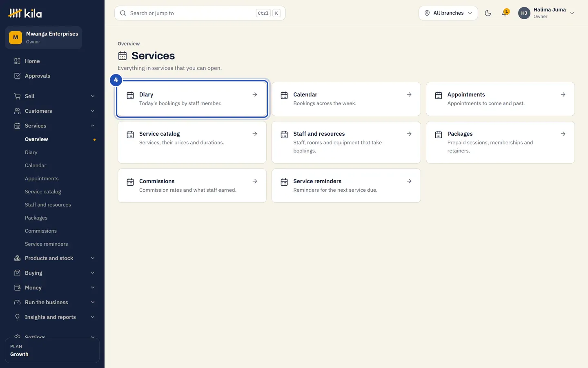Click the Products and stock icon
The width and height of the screenshot is (588, 368).
[17, 258]
